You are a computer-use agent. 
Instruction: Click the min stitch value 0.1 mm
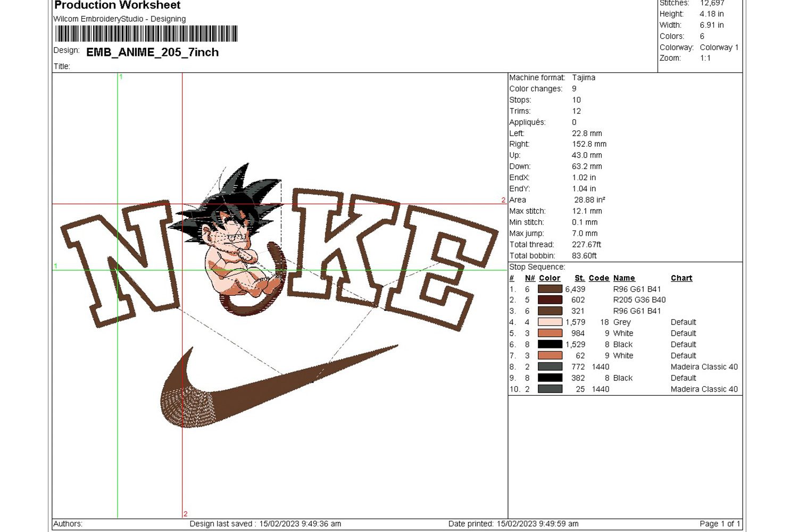(585, 222)
